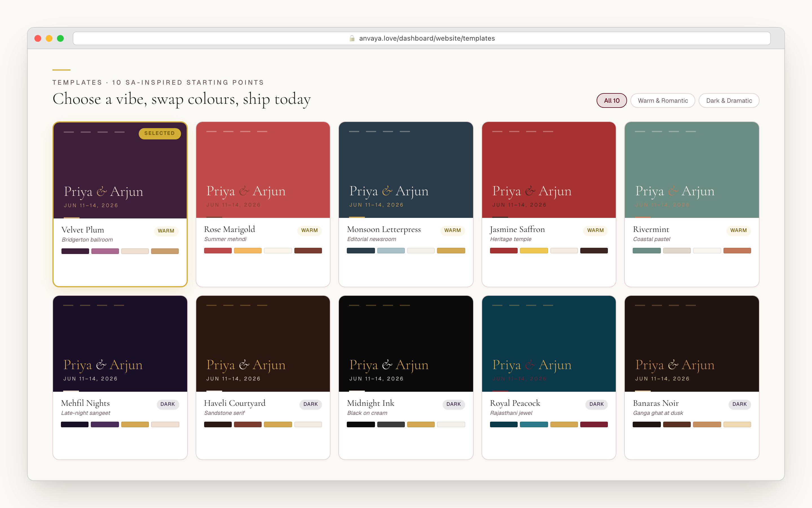This screenshot has height=508, width=812.
Task: Click the WARM tag on Monsoon Letterpress
Action: tap(453, 230)
